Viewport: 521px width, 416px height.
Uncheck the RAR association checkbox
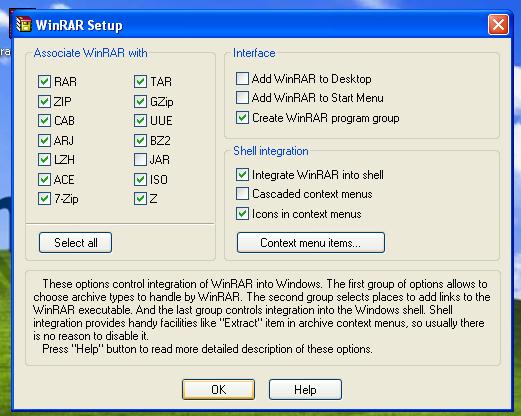click(x=44, y=82)
